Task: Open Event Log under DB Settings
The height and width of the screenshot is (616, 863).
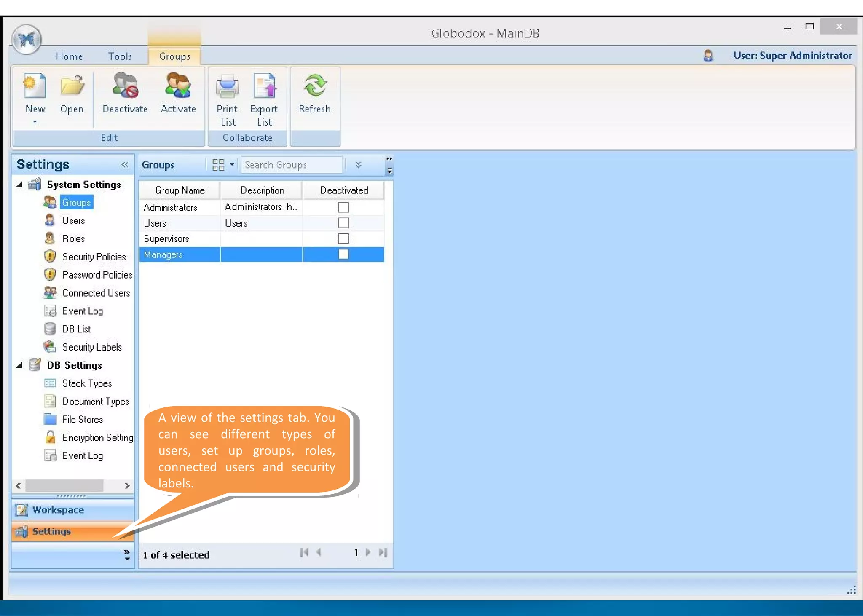Action: [83, 456]
